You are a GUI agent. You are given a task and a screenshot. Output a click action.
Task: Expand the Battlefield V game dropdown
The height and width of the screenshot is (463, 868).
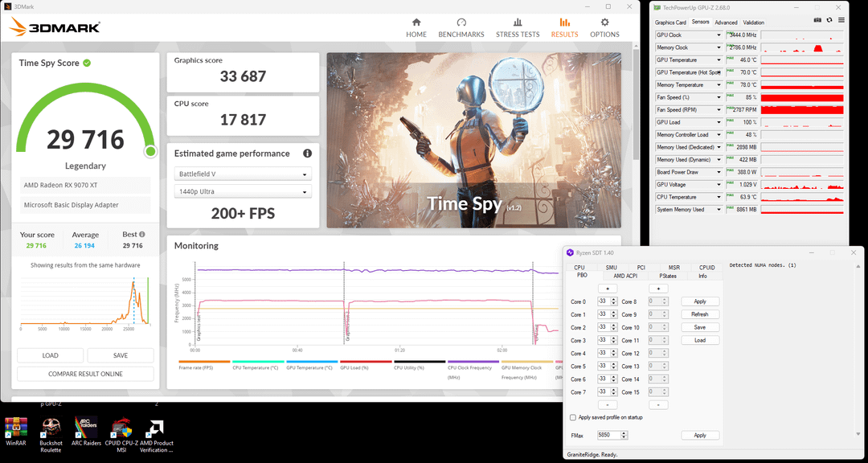pyautogui.click(x=243, y=174)
